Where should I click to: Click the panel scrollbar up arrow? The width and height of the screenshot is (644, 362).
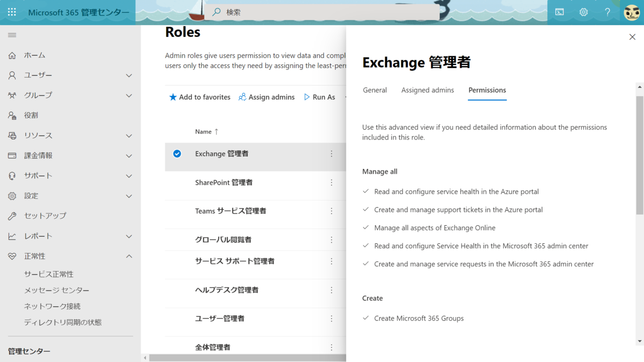point(640,86)
